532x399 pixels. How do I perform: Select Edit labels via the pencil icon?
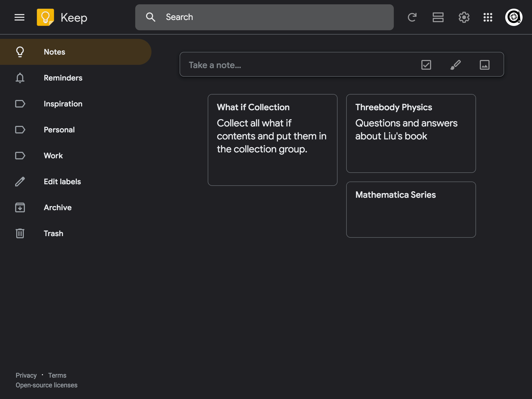tap(62, 182)
